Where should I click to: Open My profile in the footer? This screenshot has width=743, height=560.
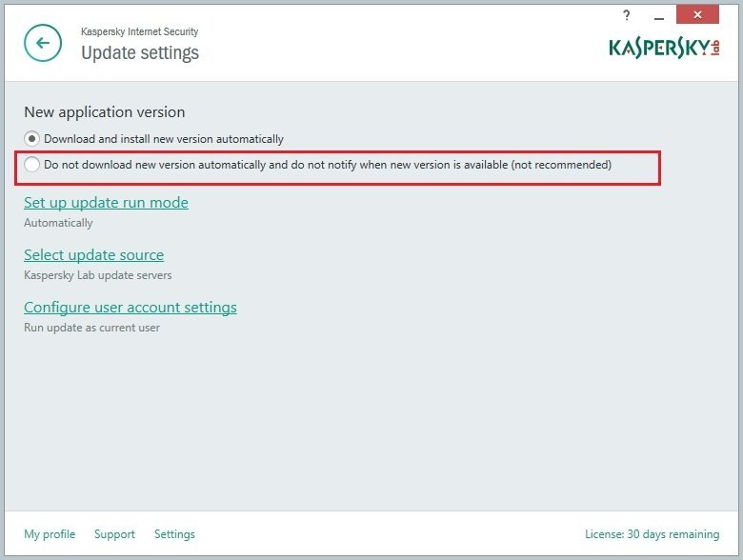[x=50, y=534]
